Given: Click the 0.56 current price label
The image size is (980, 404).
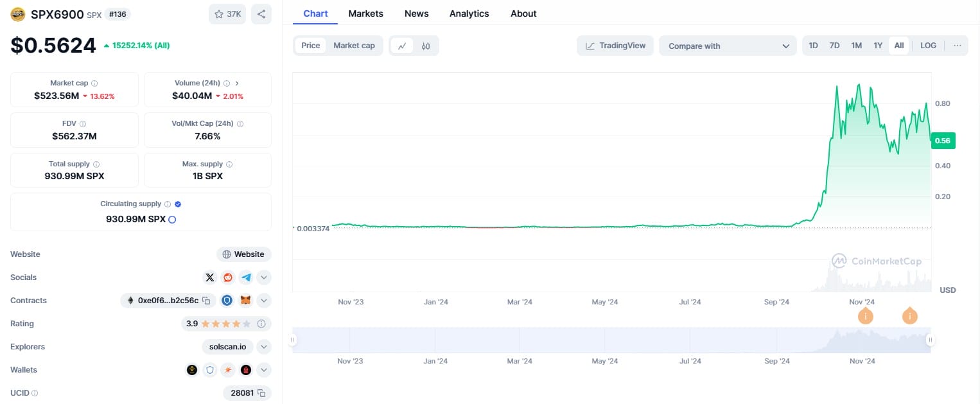Looking at the screenshot, I should click(x=943, y=140).
